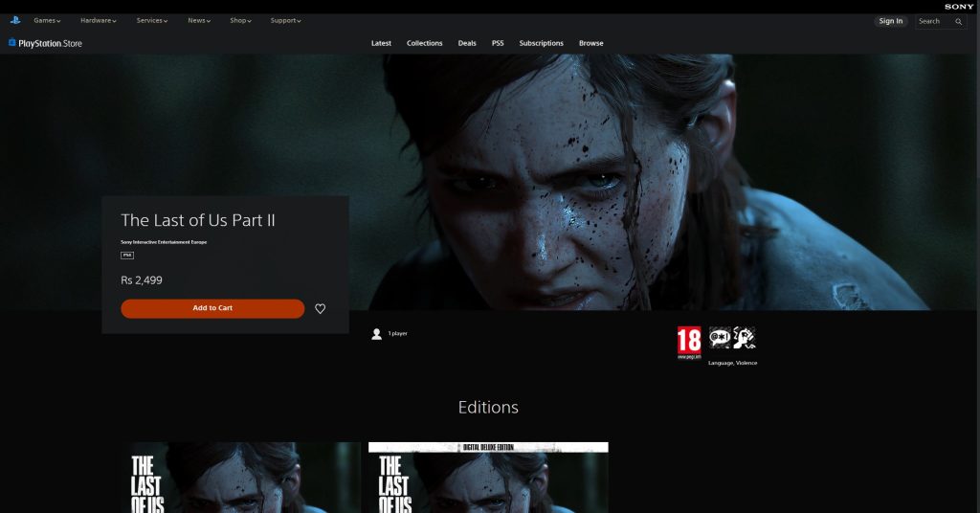
Task: Select the standard edition thumbnail
Action: click(242, 478)
